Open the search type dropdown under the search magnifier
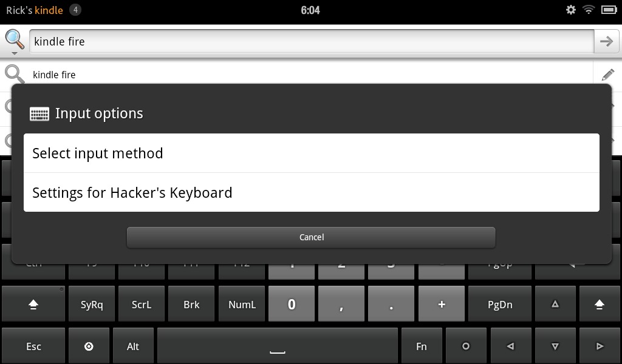 pos(15,53)
